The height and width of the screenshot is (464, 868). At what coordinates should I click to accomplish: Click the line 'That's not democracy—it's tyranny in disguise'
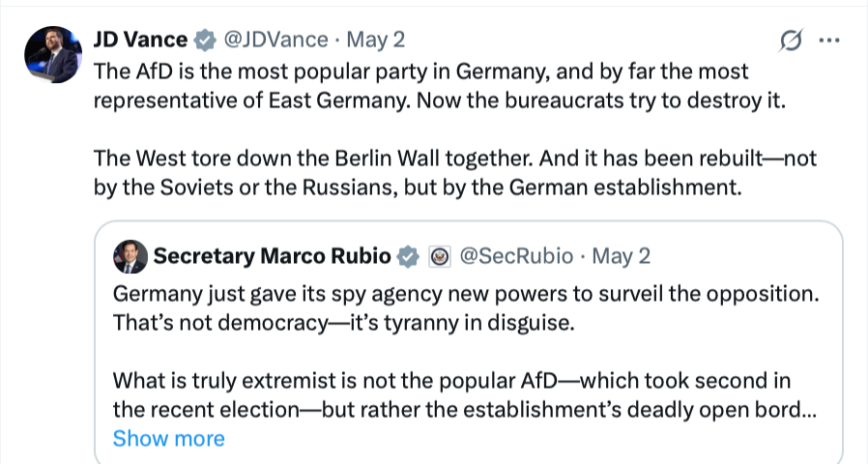pos(343,322)
